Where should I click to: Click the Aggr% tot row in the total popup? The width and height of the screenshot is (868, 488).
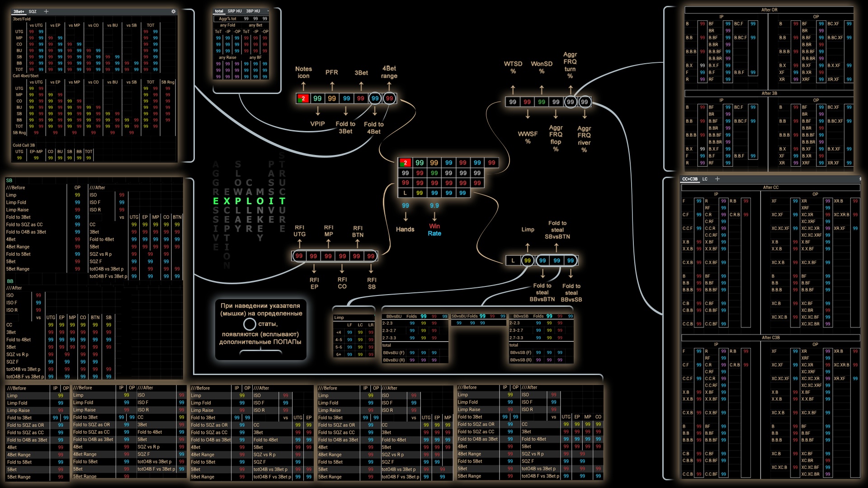(x=242, y=19)
